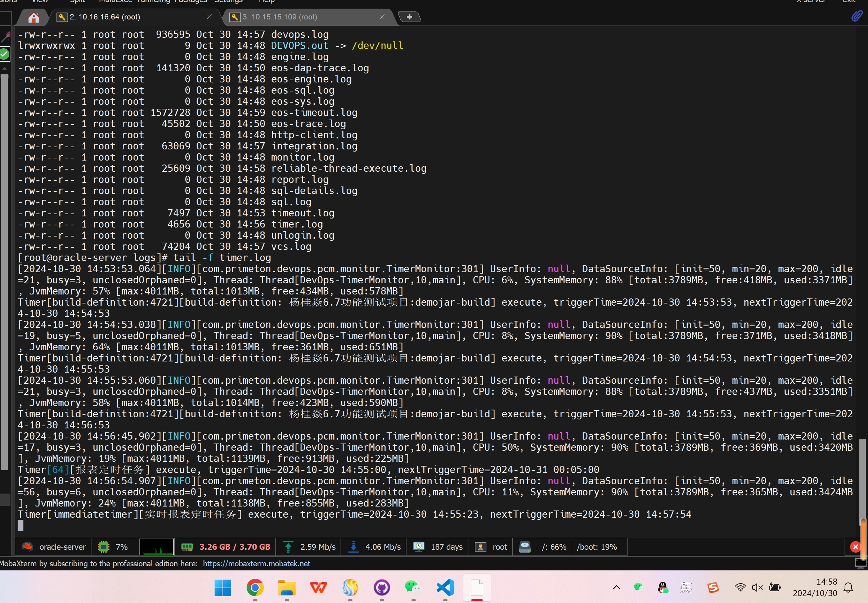Open the mobaxterm.mobatek.net link
Screen dimensions: 868x603
(256, 563)
